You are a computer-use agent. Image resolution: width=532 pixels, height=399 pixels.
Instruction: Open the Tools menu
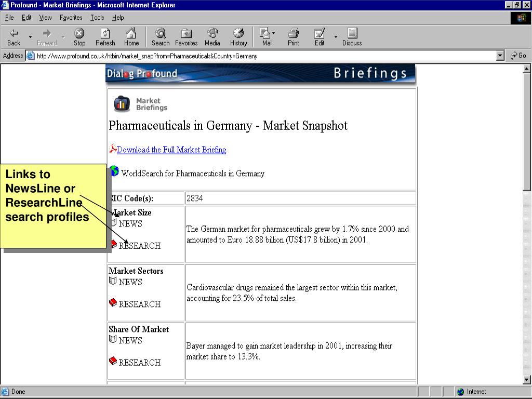point(97,18)
